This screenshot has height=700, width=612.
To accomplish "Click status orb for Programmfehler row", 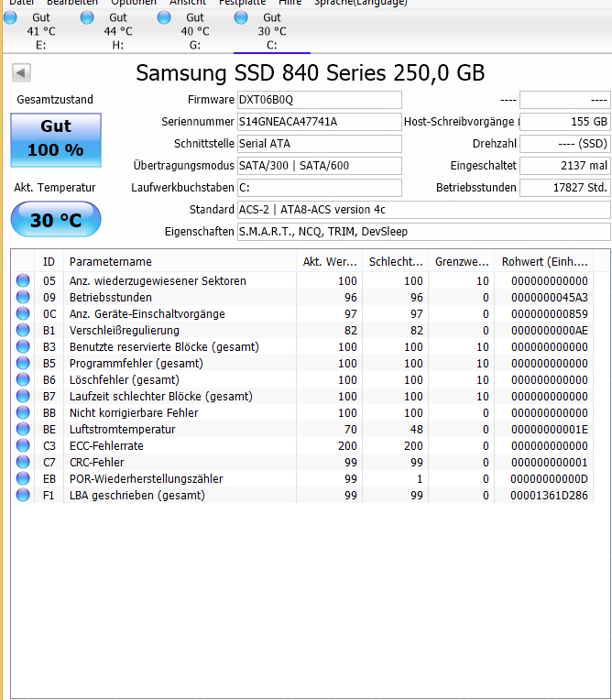I will [23, 364].
